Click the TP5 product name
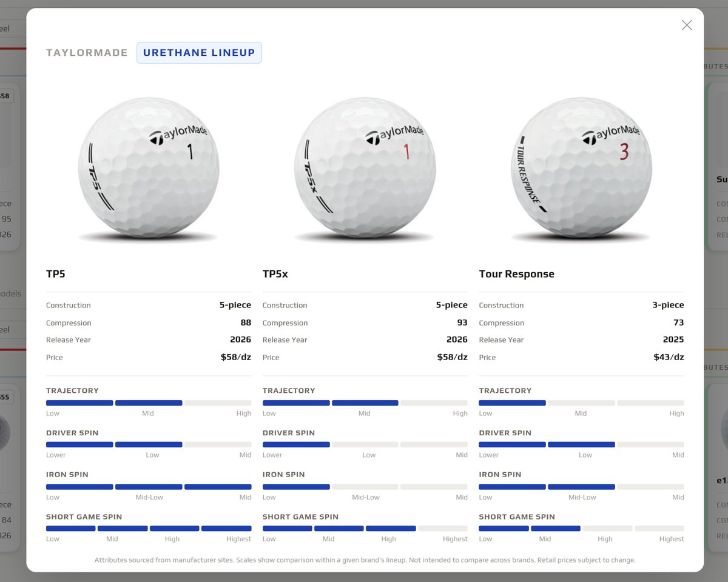728x582 pixels. [56, 274]
